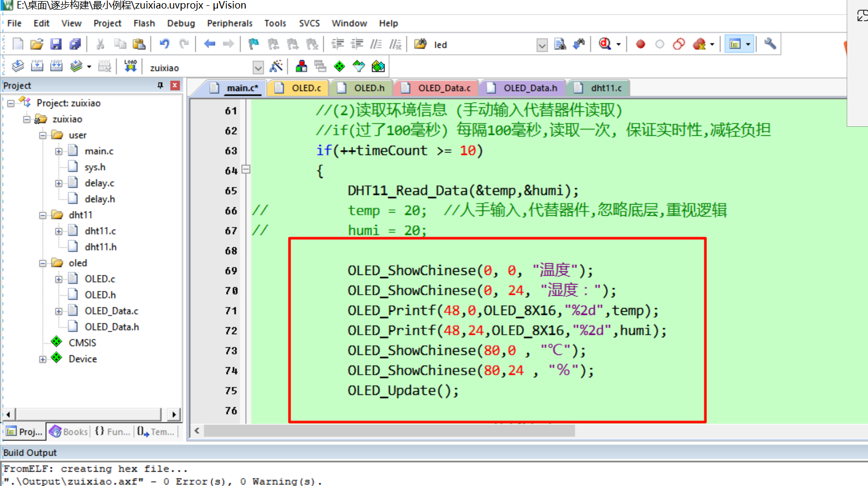Navigate backward arrow icon
This screenshot has width=868, height=486.
coord(210,44)
